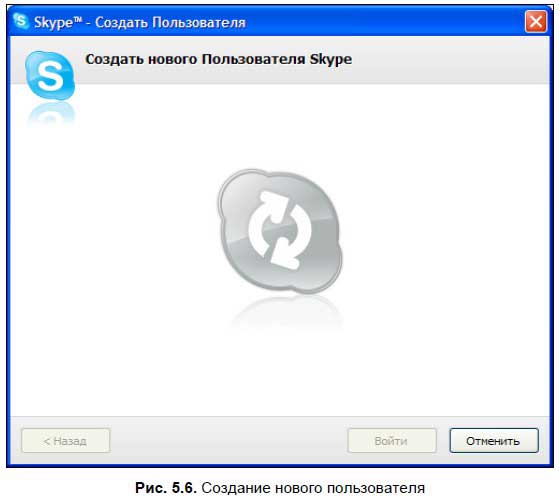Image resolution: width=559 pixels, height=497 pixels.
Task: Click caption text Создание нового пользователя
Action: (x=313, y=487)
